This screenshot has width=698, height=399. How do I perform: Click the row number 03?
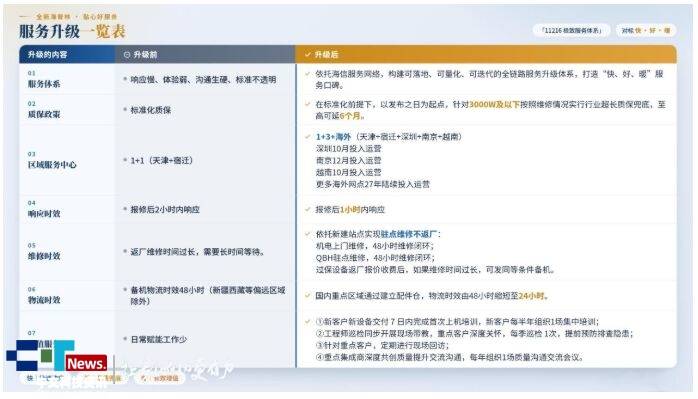click(32, 154)
